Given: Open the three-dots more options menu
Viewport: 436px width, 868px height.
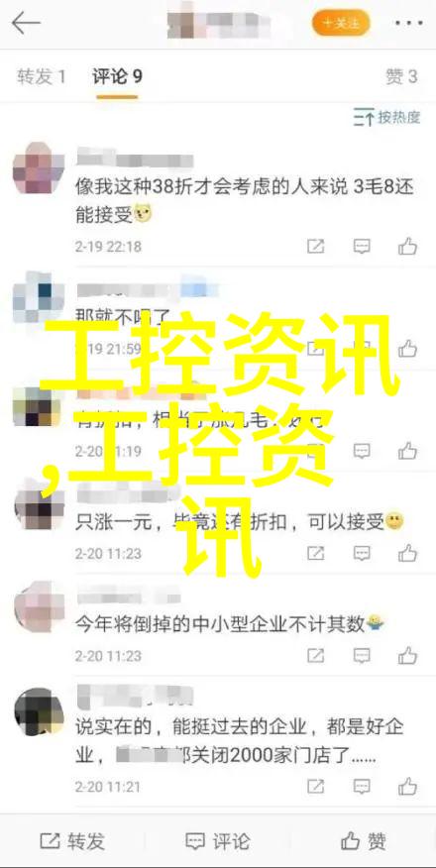Looking at the screenshot, I should tap(408, 23).
